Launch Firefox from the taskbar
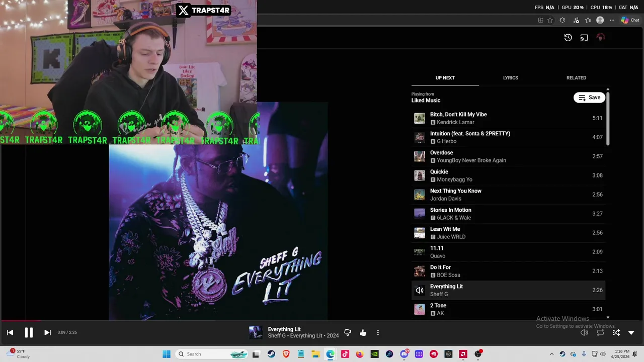The height and width of the screenshot is (362, 644). click(x=359, y=354)
